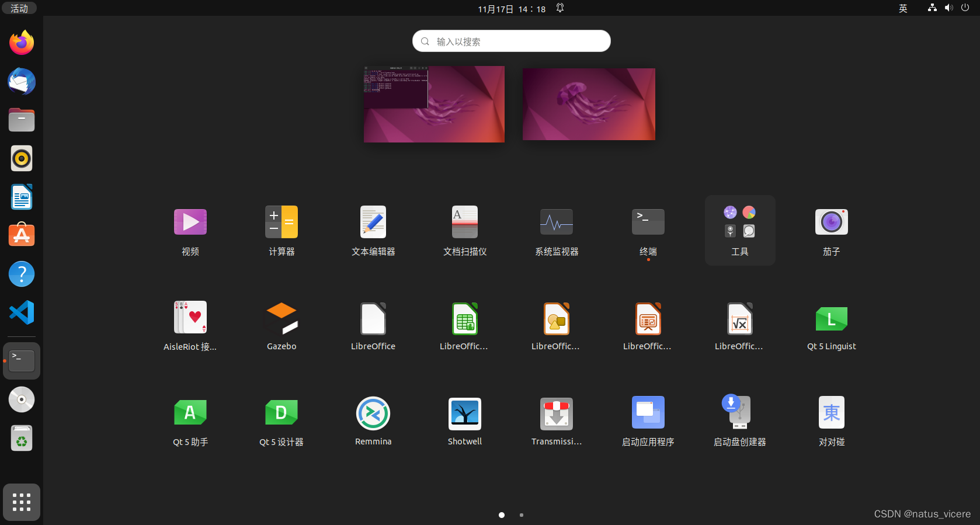
Task: Open the 英 input method menu
Action: click(903, 8)
